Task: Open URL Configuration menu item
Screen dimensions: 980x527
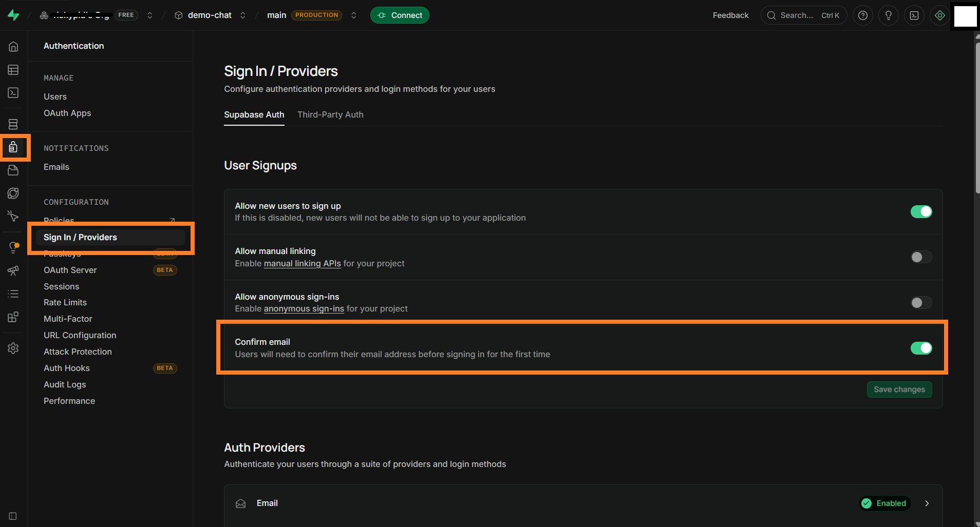Action: (x=80, y=335)
